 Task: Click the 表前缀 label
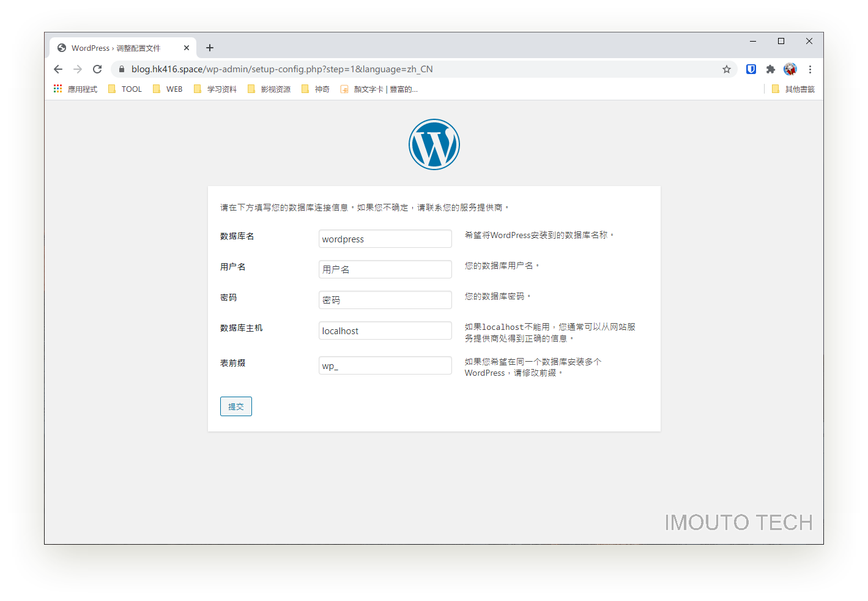(233, 363)
